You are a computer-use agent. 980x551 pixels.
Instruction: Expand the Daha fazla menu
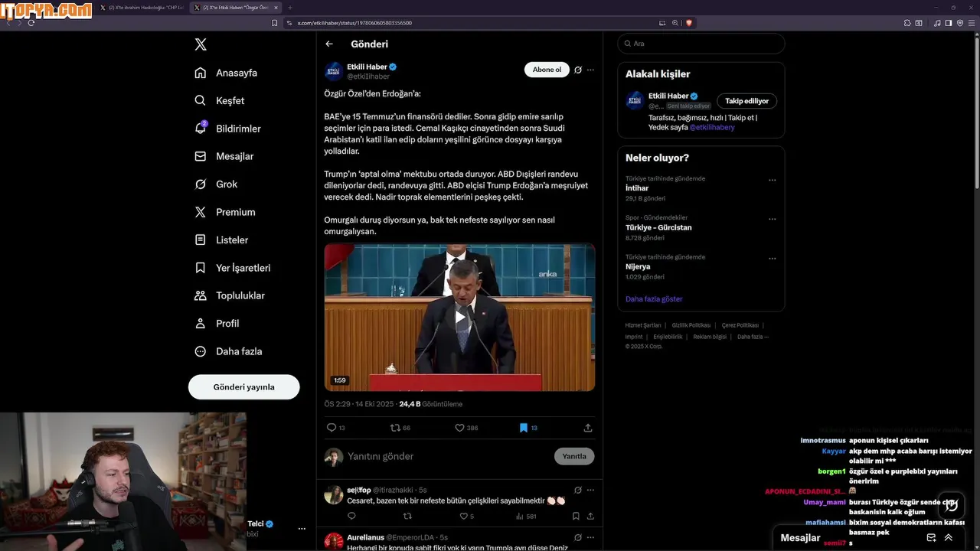(228, 351)
